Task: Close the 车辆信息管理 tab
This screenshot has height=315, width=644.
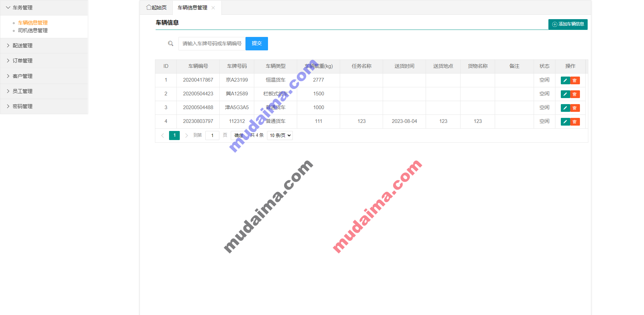Action: coord(213,8)
